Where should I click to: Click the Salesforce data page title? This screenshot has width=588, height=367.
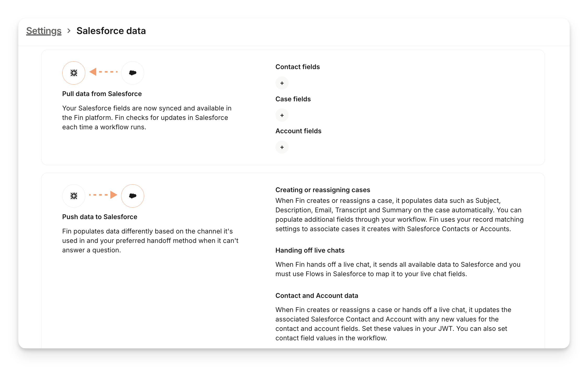tap(111, 31)
